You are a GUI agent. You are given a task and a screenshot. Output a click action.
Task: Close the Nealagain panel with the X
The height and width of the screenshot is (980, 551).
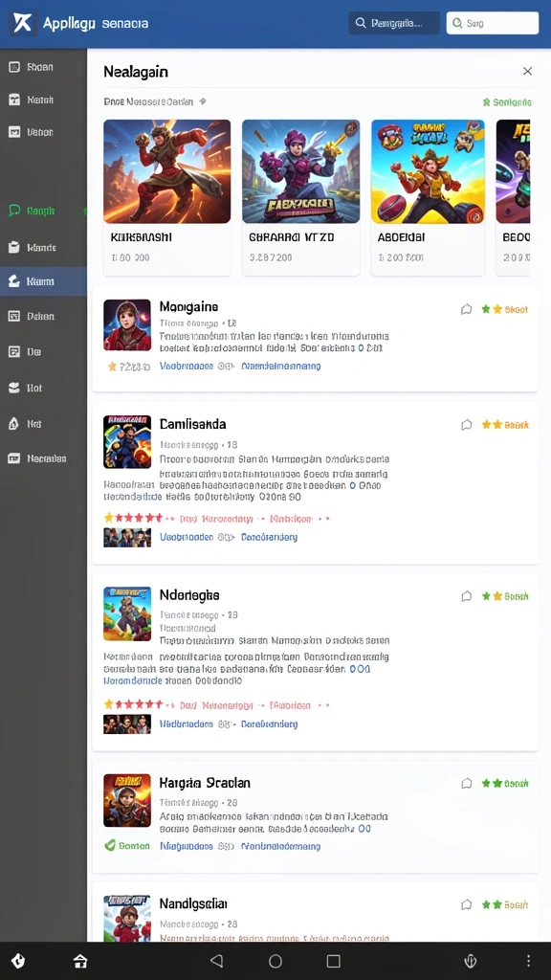(x=527, y=71)
